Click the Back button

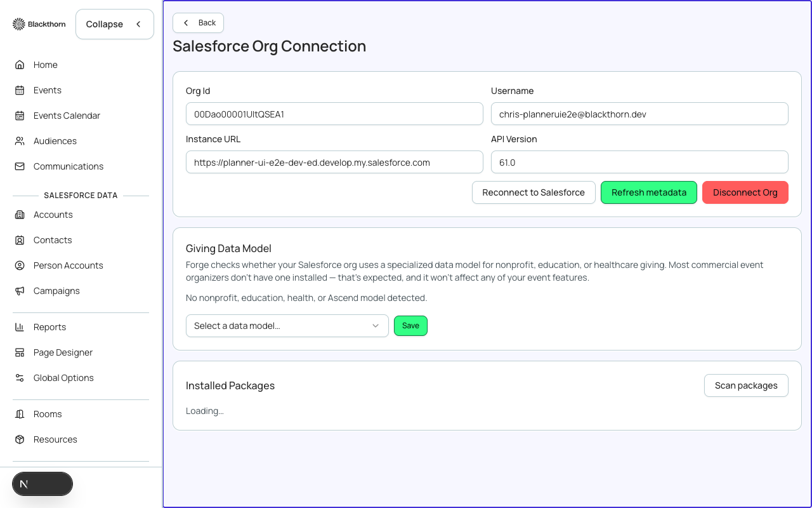(x=198, y=23)
